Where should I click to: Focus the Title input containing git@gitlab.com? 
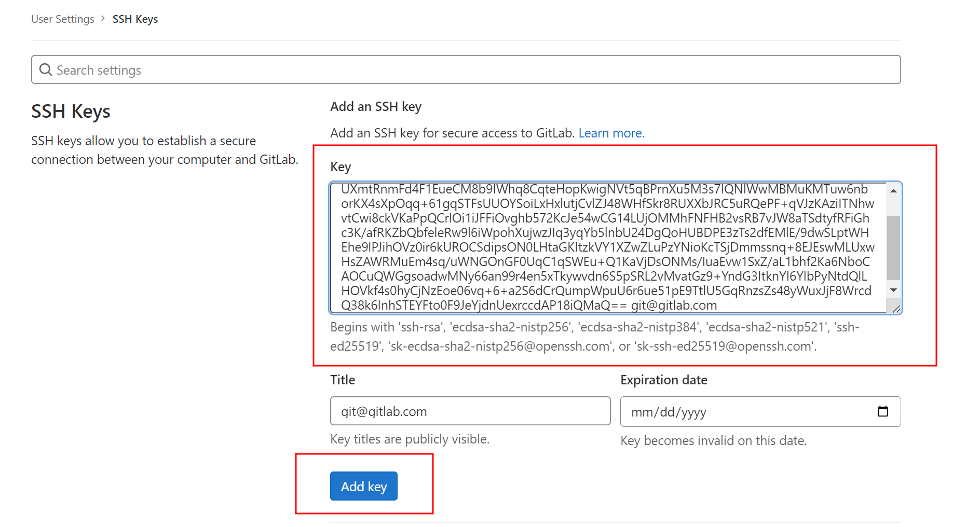tap(470, 411)
